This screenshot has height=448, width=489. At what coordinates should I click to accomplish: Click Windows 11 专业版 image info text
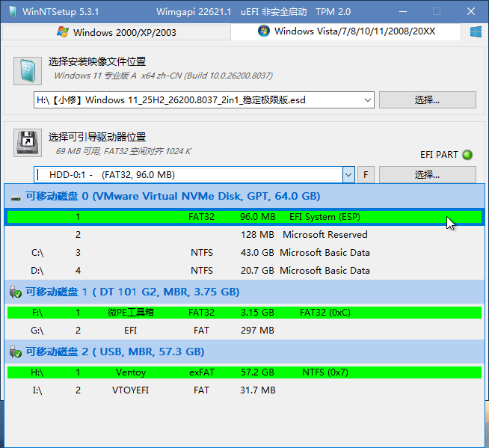pos(163,76)
